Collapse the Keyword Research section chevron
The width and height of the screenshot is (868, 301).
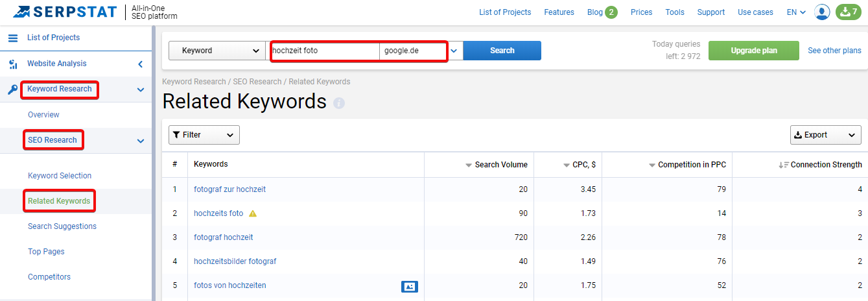pos(141,90)
